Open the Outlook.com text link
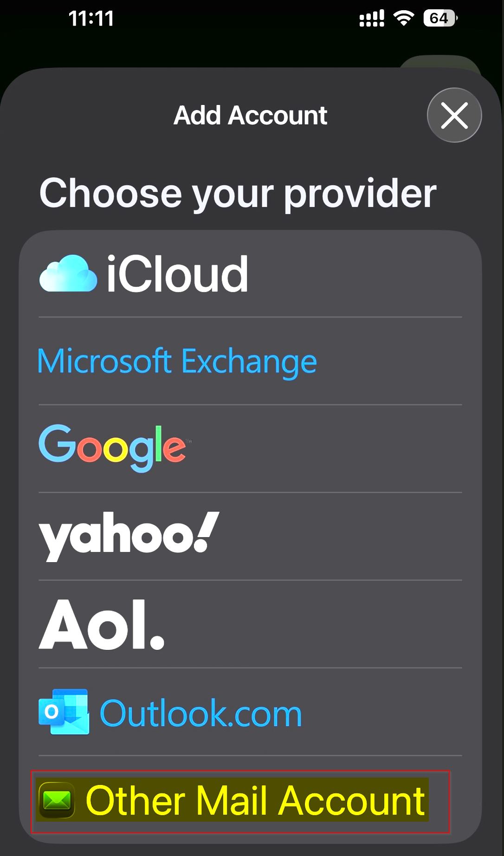The image size is (504, 856). [x=200, y=713]
